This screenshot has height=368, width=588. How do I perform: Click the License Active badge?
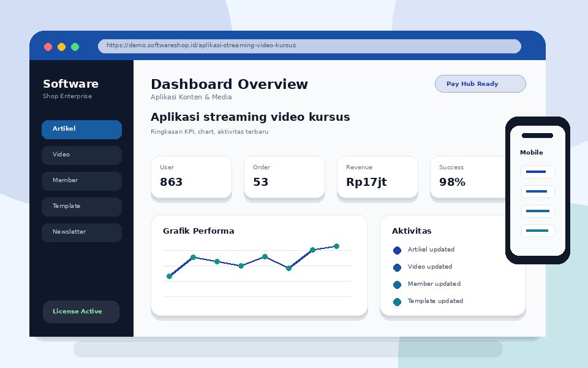tap(81, 312)
